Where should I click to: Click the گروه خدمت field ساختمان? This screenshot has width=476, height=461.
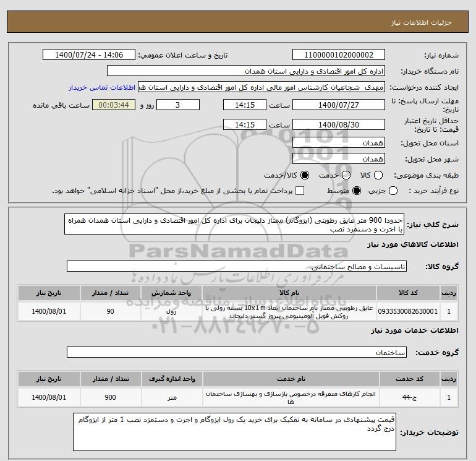[x=237, y=352]
